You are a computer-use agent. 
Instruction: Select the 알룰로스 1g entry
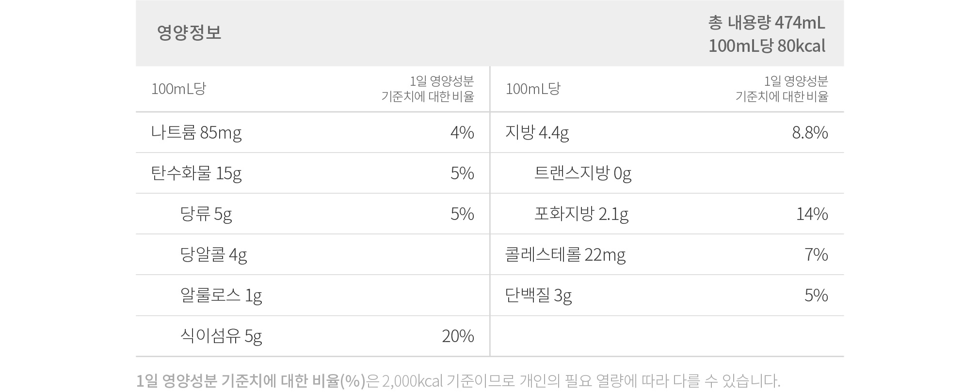221,296
